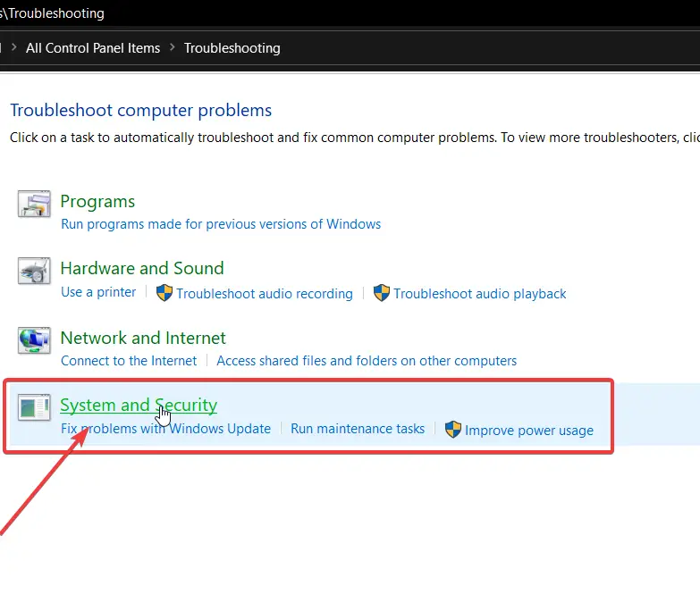Screen dimensions: 700x611
Task: Click shield icon beside Troubleshoot audio recording
Action: click(x=164, y=293)
